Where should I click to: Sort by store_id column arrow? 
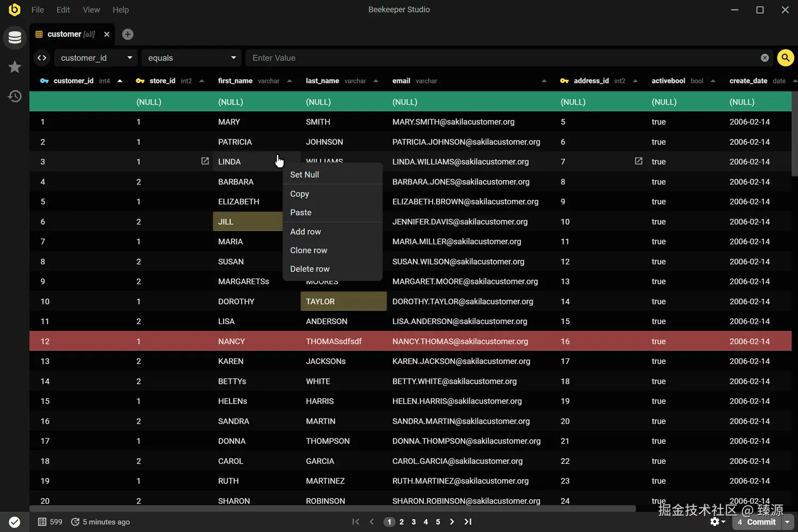click(202, 81)
